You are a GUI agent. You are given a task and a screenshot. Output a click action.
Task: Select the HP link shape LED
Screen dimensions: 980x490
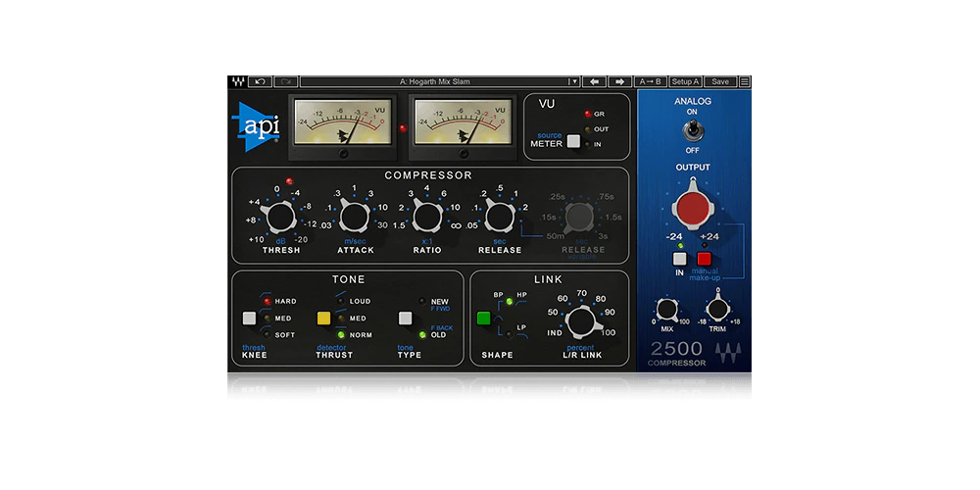pos(510,302)
